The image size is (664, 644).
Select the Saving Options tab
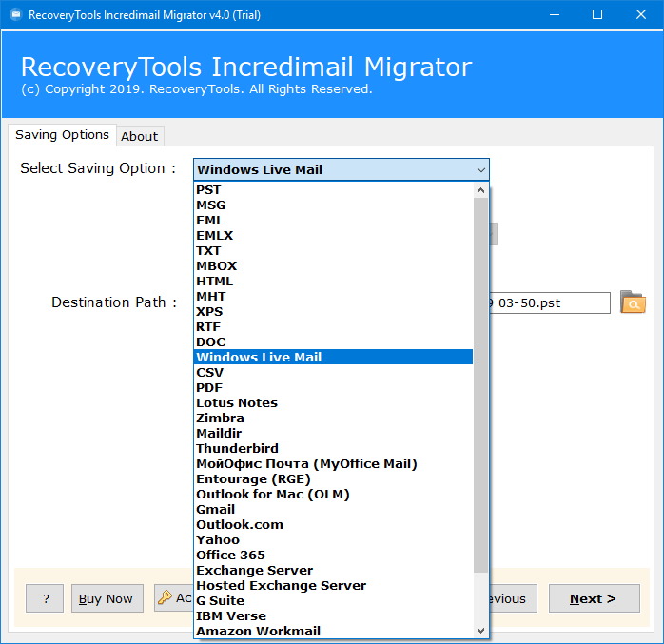pyautogui.click(x=62, y=135)
